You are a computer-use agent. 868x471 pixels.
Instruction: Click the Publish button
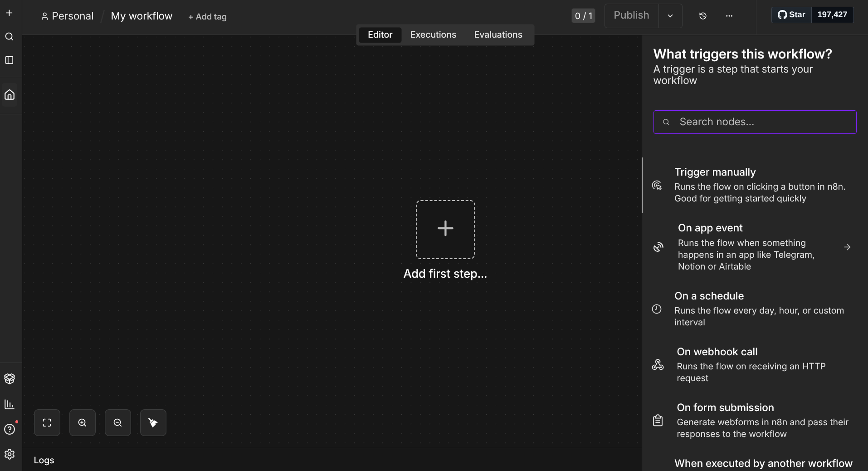pyautogui.click(x=632, y=15)
